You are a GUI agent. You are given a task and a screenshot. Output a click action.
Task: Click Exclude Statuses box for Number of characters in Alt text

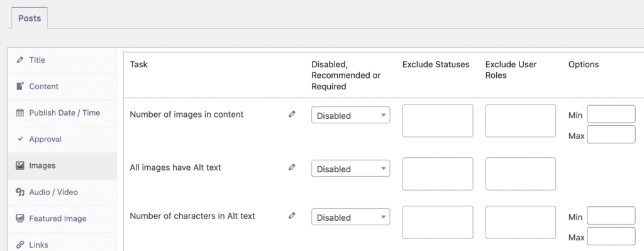point(438,222)
